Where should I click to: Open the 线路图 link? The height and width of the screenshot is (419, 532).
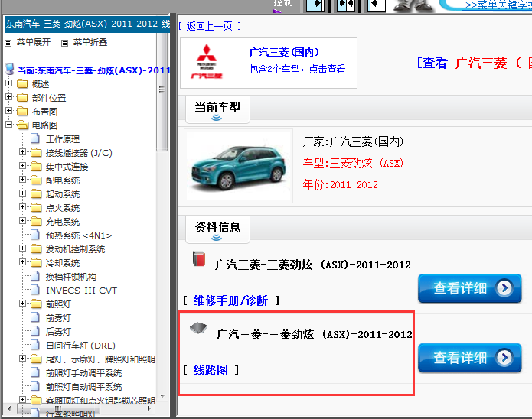click(211, 370)
